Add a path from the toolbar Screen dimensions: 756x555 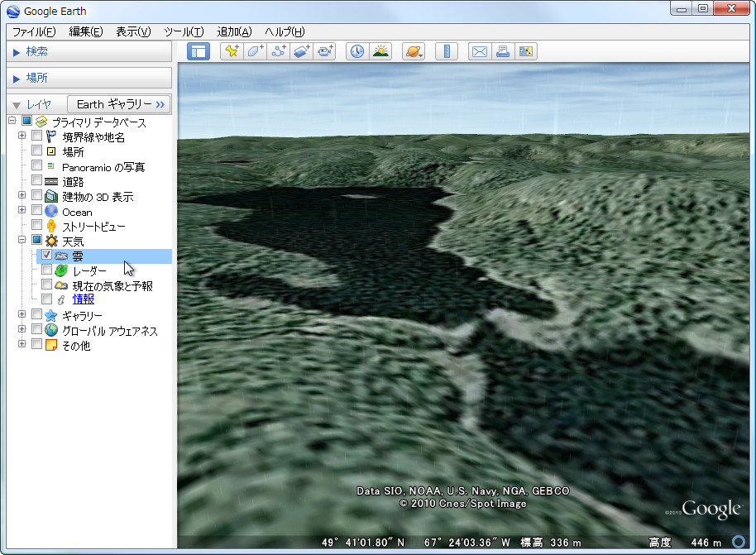click(x=278, y=51)
